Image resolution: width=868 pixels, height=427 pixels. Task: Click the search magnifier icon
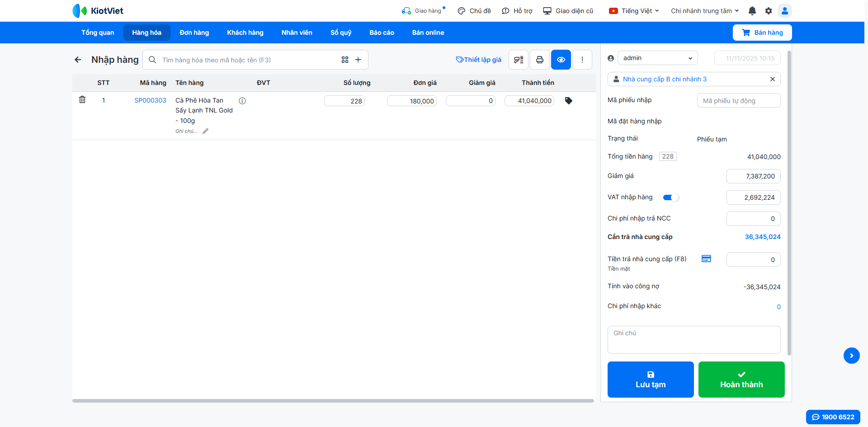[152, 60]
